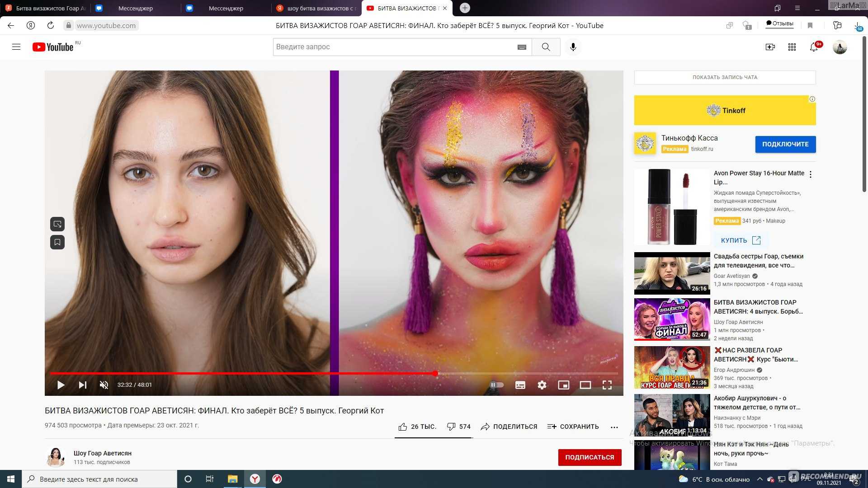Image resolution: width=868 pixels, height=488 pixels.
Task: Open Yandex Browser taskbar icon
Action: pos(255,479)
